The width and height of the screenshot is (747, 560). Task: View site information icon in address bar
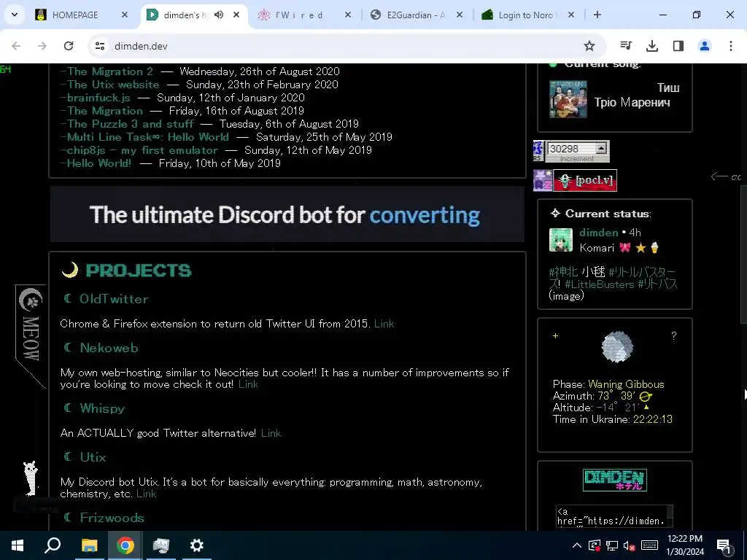[99, 46]
